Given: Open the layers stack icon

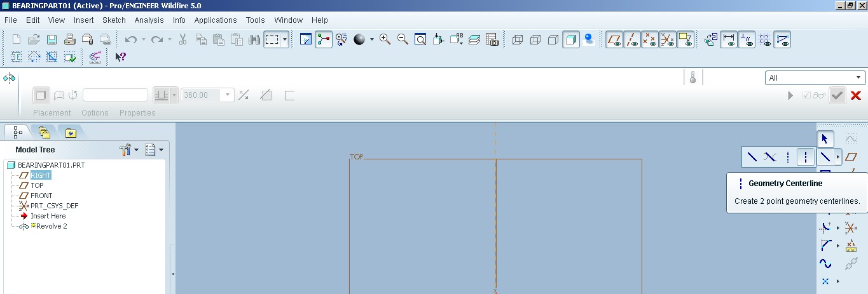Looking at the screenshot, I should coord(474,39).
